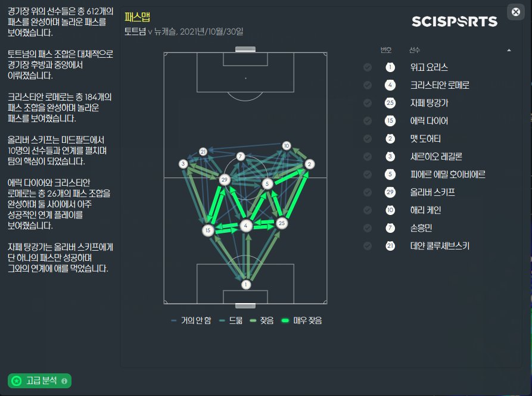
Task: Select goalkeeper node 1 on pitch
Action: [x=245, y=285]
